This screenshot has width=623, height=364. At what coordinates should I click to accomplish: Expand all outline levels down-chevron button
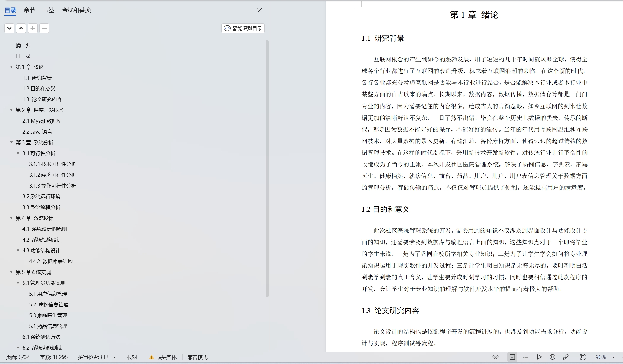tap(9, 28)
